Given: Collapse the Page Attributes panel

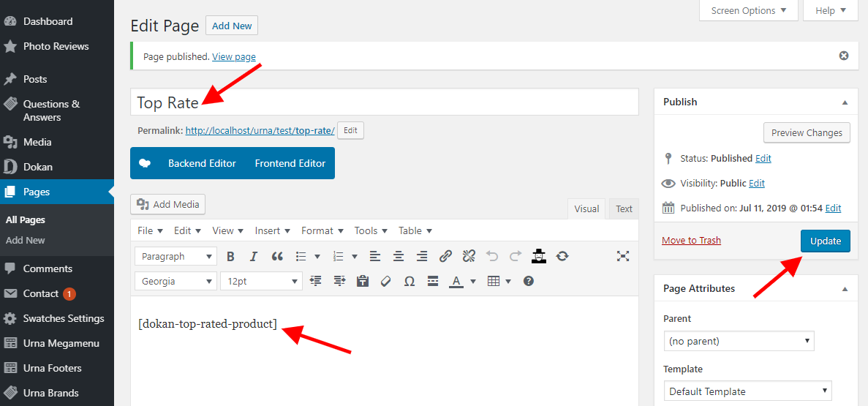Looking at the screenshot, I should (845, 288).
